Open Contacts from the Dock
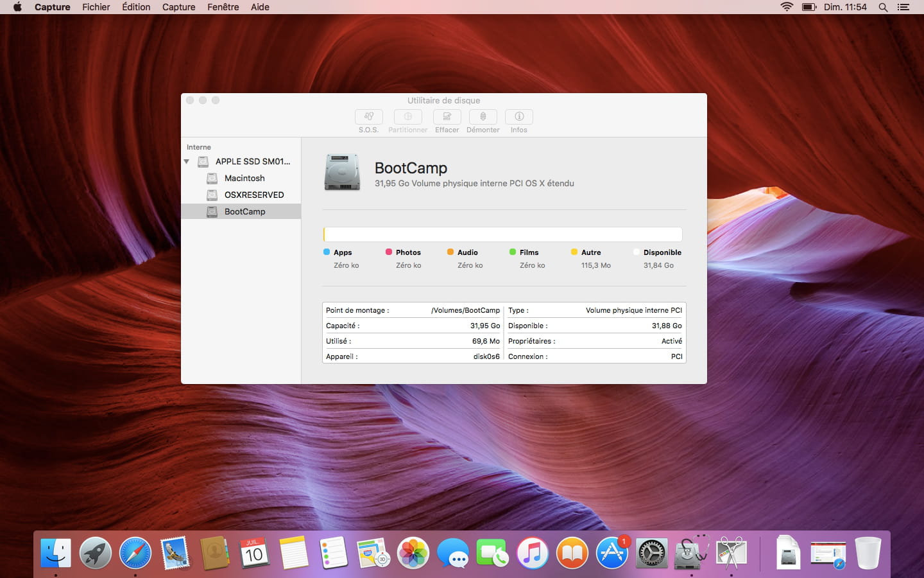The image size is (924, 578). tap(215, 553)
